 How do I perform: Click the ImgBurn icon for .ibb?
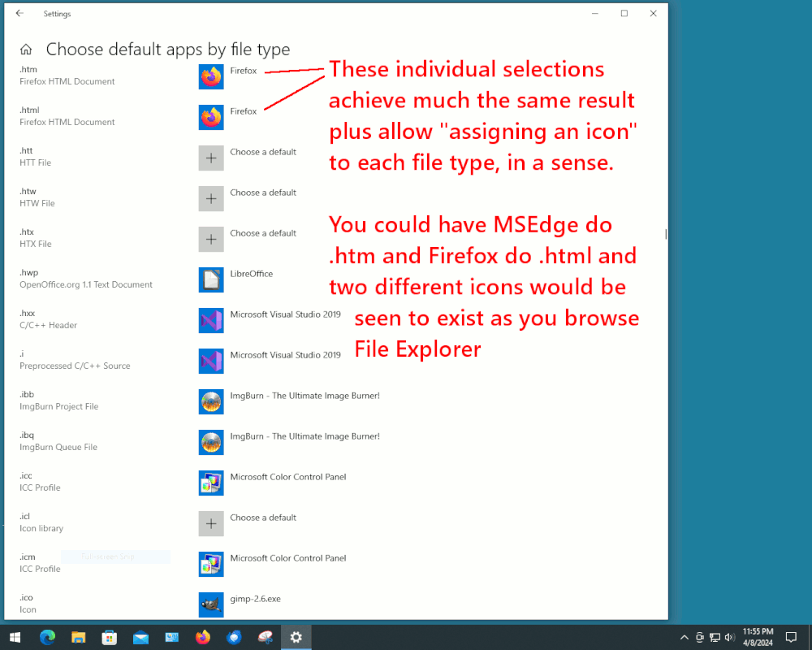211,401
